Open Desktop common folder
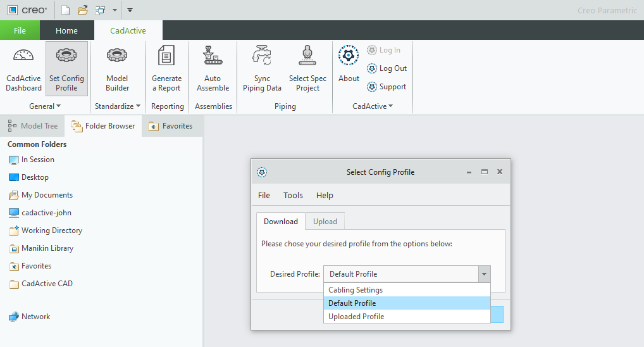This screenshot has width=644, height=347. click(28, 177)
